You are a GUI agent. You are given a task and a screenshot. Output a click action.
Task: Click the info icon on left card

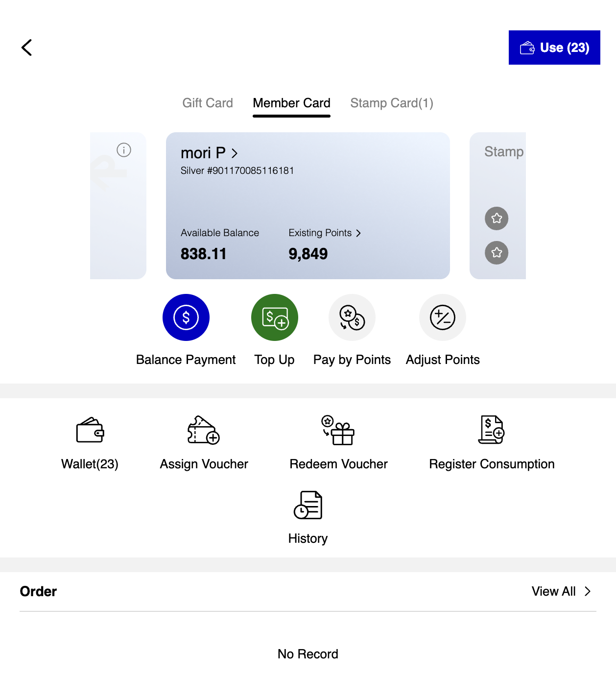coord(124,150)
